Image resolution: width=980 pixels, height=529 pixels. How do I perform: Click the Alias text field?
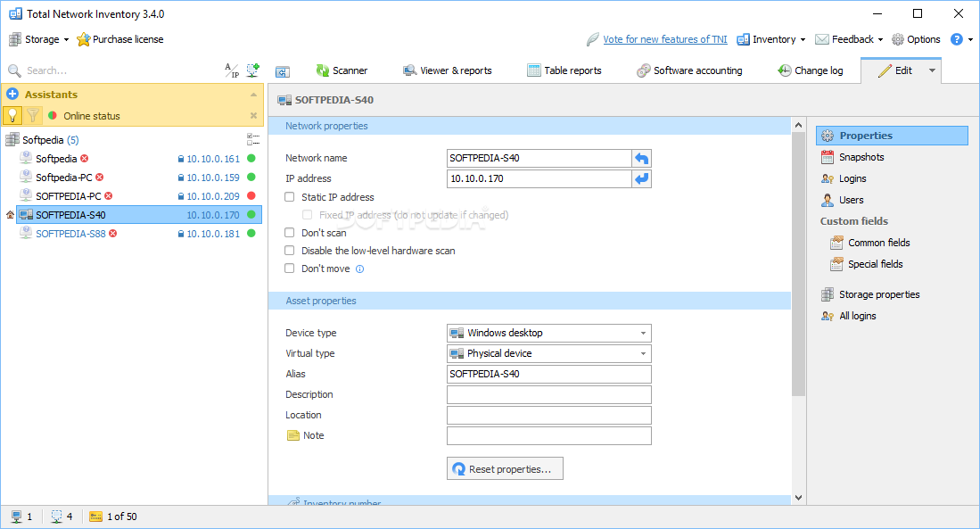548,374
